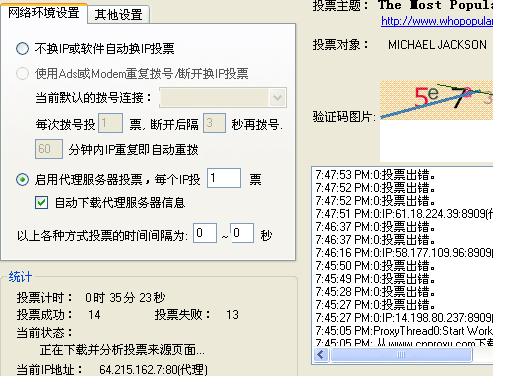512x384 pixels.
Task: Select log entry with IP 61.18.224.39:8909
Action: [404, 214]
